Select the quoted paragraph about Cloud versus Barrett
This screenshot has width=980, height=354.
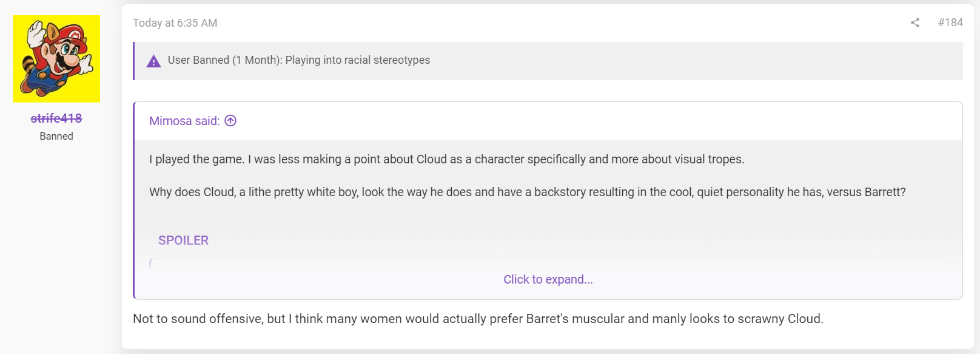click(x=528, y=192)
